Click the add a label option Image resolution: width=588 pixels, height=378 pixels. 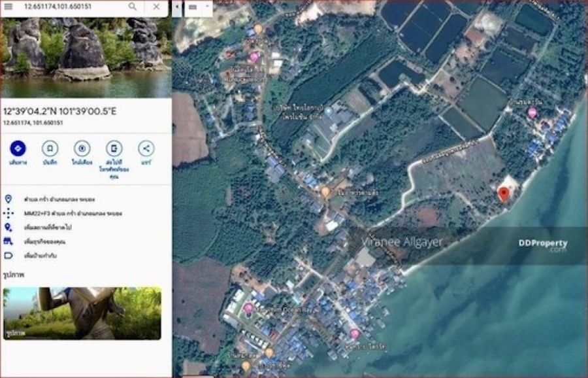[51, 256]
